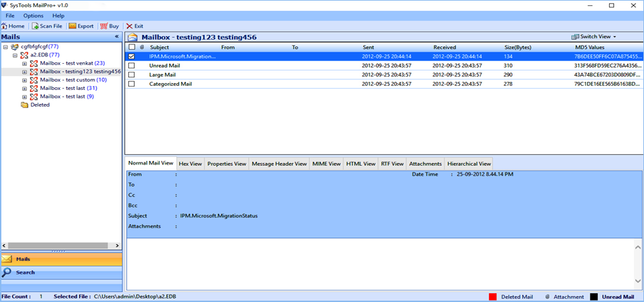Viewport: 644px width, 302px height.
Task: Open the Attachments tab
Action: point(425,164)
